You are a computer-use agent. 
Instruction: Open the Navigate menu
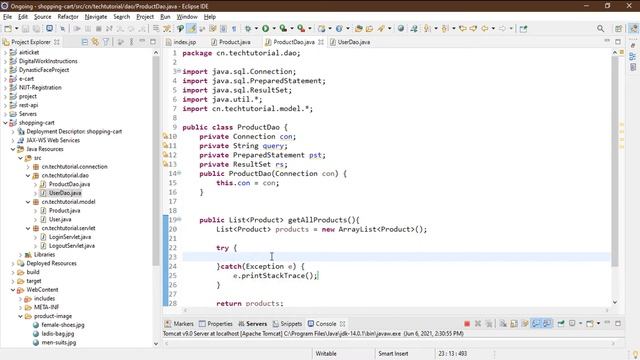[96, 17]
